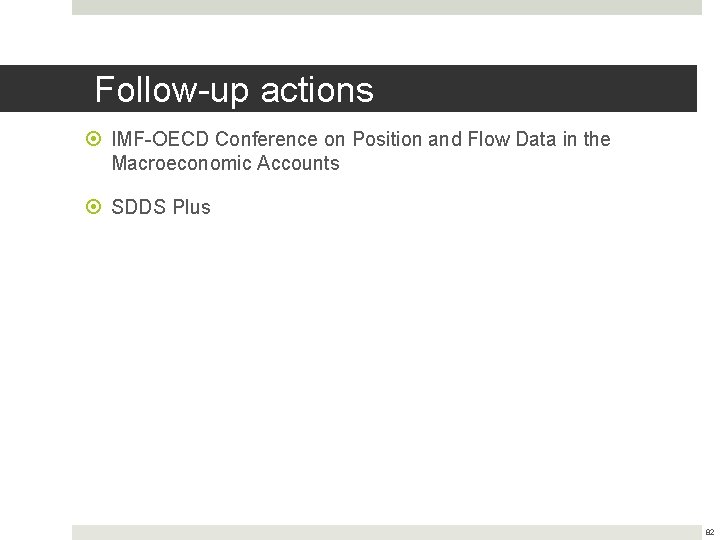Click the word "and" in the first bullet
Viewport: 720px width, 540px height.
(444, 139)
